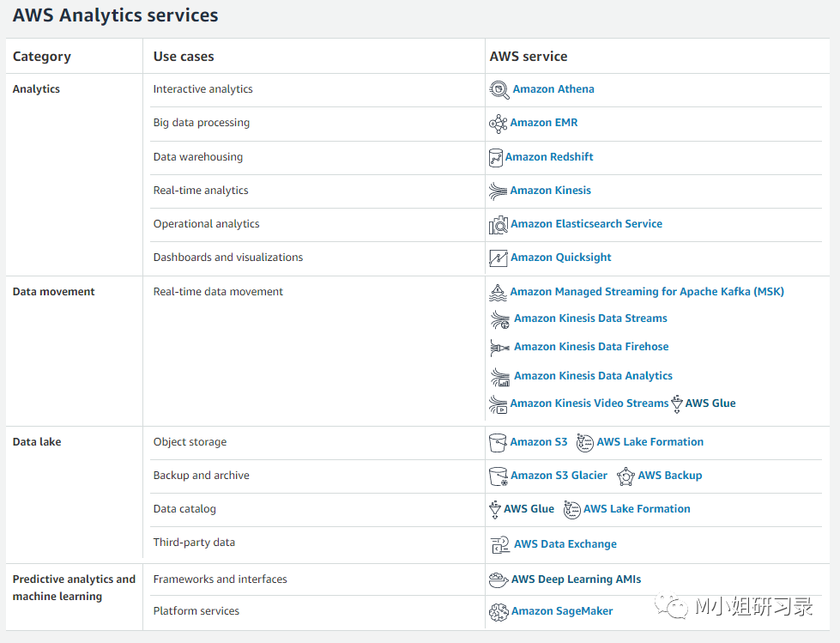Click the Amazon Elasticsearch Service icon
The width and height of the screenshot is (840, 643).
click(499, 225)
